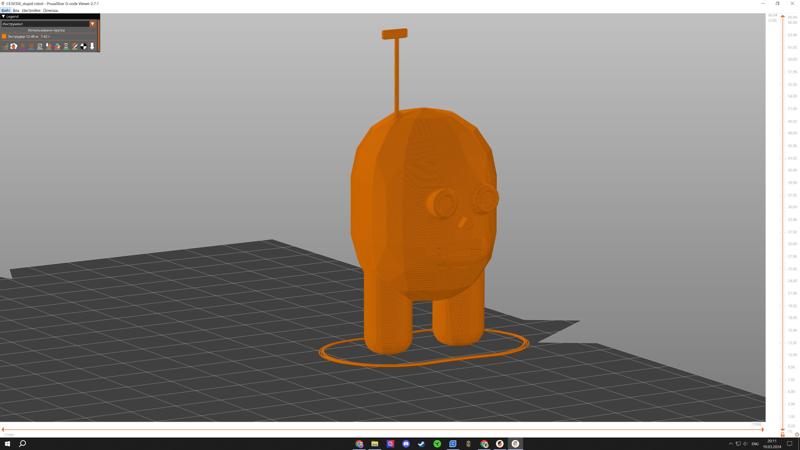Image resolution: width=800 pixels, height=450 pixels.
Task: Open Windows taskbar search
Action: pyautogui.click(x=22, y=444)
